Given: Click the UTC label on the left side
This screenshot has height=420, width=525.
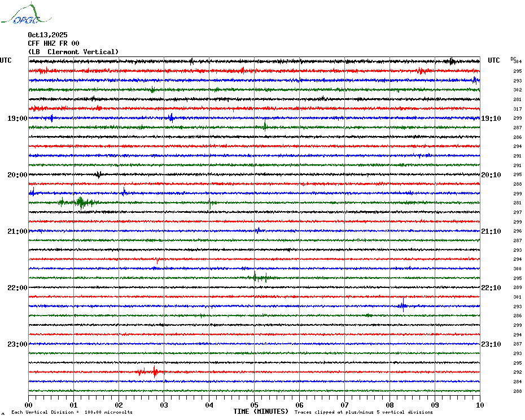Looking at the screenshot, I should pyautogui.click(x=6, y=60).
